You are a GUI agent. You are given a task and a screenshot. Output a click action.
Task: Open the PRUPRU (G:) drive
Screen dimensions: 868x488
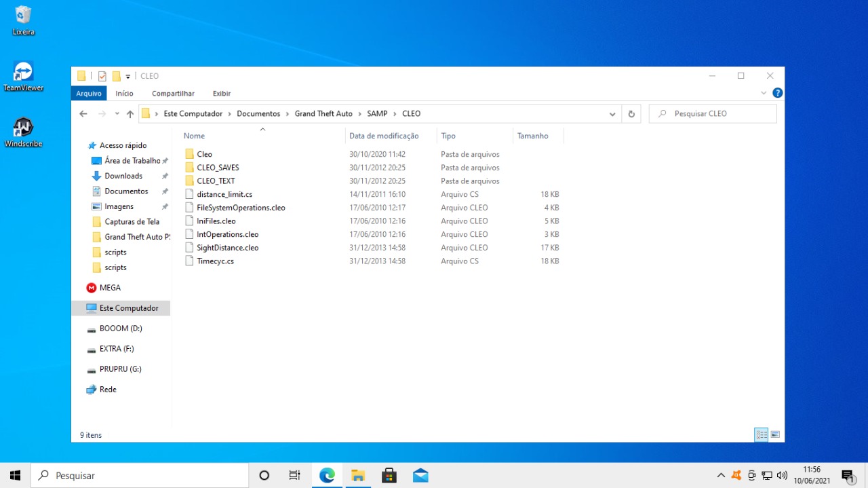point(121,369)
